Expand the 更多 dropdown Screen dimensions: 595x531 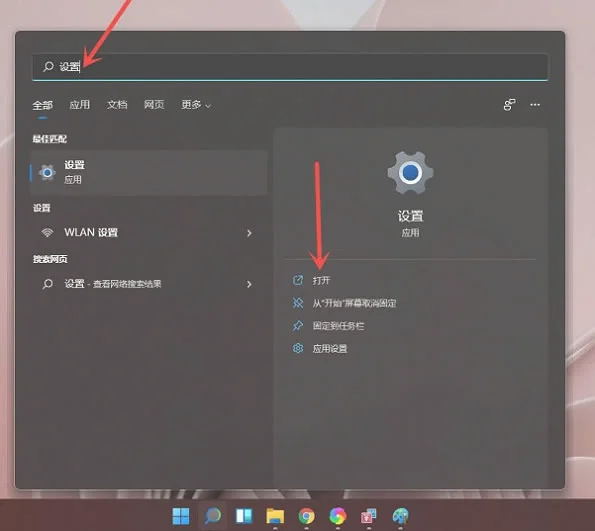pos(196,105)
